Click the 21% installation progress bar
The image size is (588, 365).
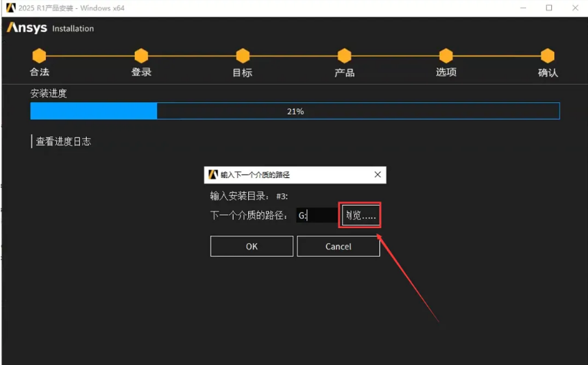[295, 111]
